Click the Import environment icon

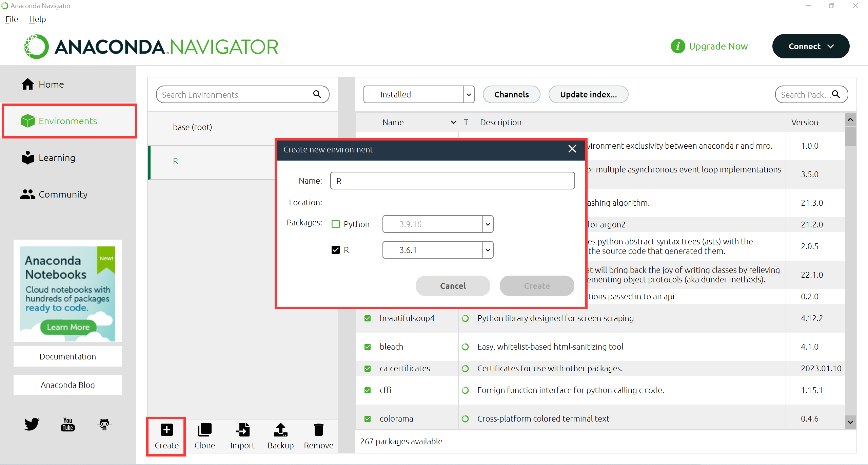click(x=242, y=430)
